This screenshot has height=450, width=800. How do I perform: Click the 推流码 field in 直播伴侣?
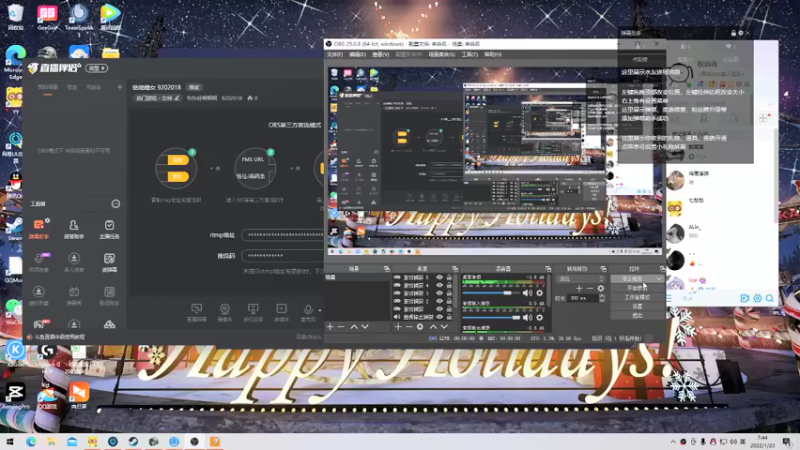[x=283, y=256]
